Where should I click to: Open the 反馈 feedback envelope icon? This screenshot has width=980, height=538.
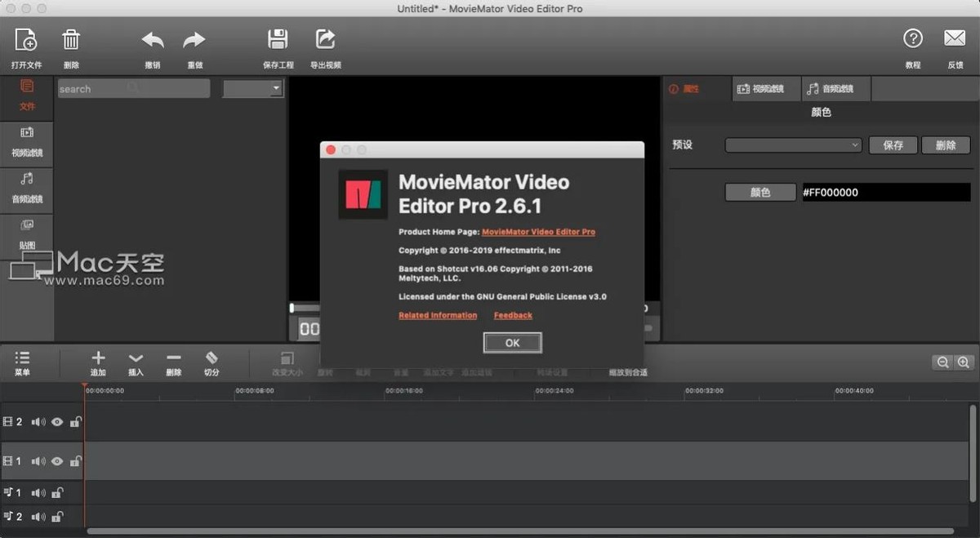pos(955,38)
